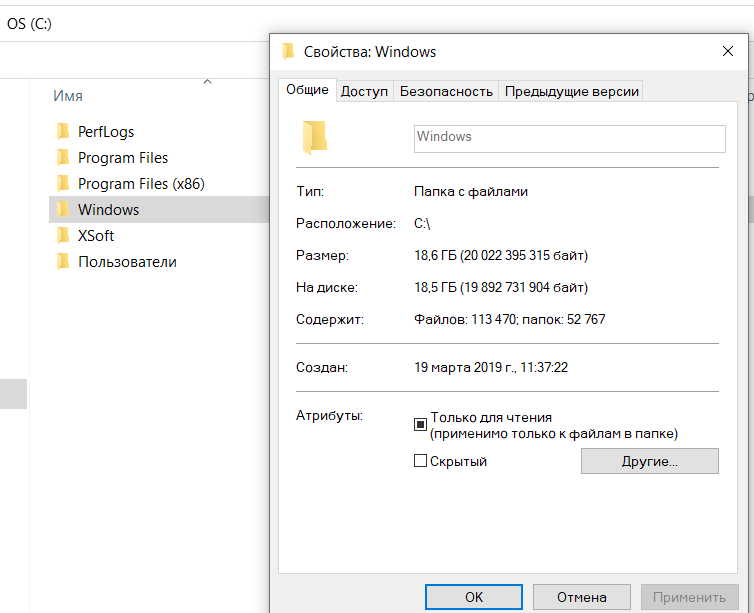Click the large folder icon on Общие tab
Screen dimensions: 754x613
[315, 138]
